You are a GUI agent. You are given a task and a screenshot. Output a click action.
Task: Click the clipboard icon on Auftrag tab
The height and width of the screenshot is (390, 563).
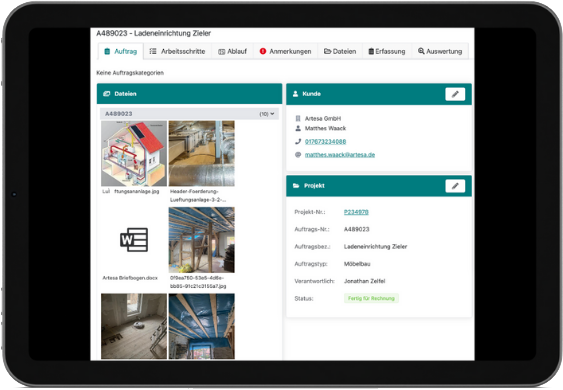click(107, 51)
